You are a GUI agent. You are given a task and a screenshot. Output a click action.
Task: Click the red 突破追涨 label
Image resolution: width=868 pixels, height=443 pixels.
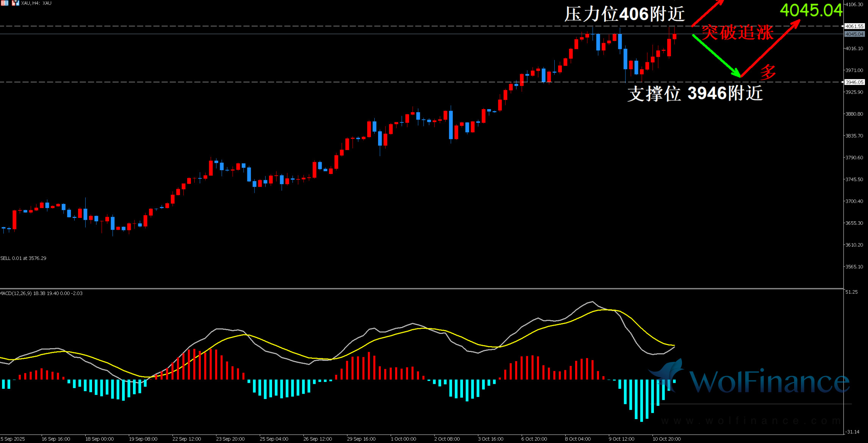tap(737, 32)
